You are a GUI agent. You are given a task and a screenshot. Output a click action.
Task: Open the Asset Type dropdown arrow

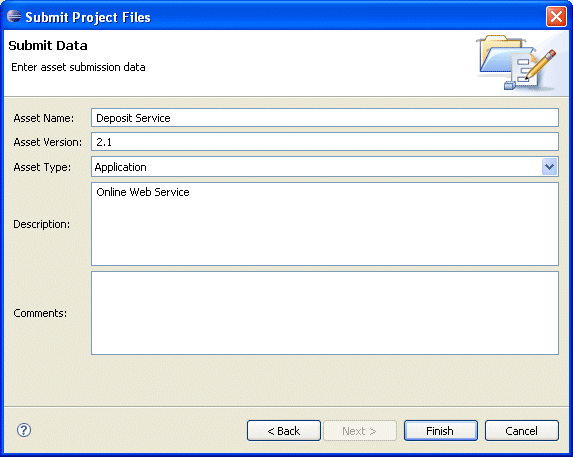click(x=549, y=167)
